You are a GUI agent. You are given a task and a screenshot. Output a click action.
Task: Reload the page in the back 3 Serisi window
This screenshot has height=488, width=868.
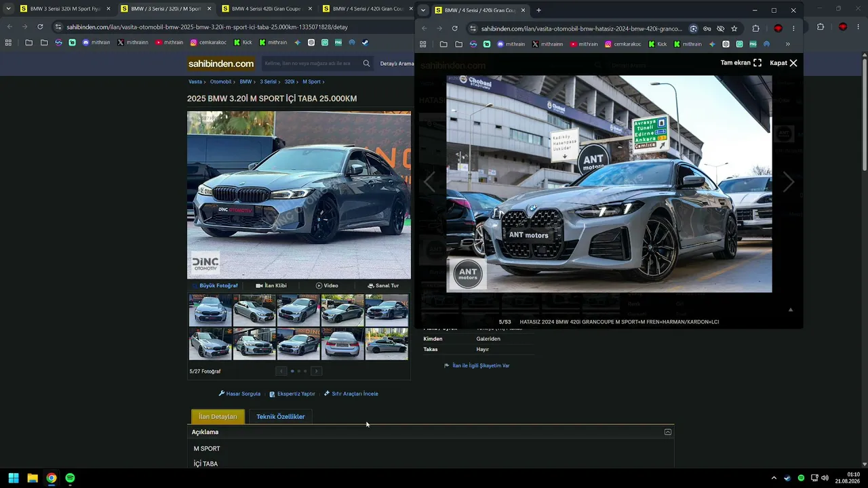[40, 27]
